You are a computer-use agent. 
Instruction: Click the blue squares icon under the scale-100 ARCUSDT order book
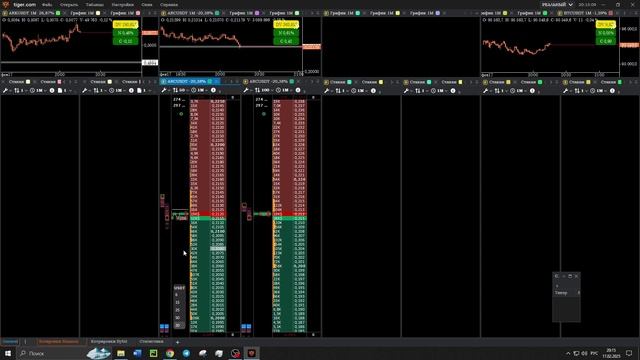pos(246,327)
